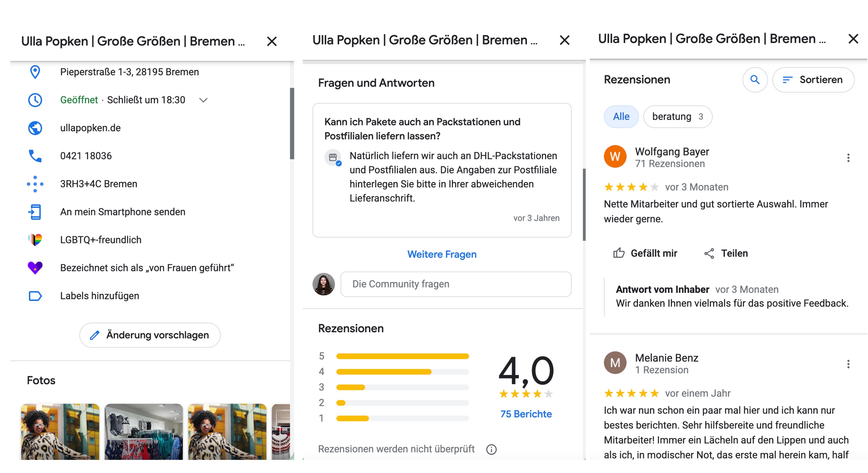Click the location pin icon beside Pieperstraße address
868x473 pixels.
[35, 72]
